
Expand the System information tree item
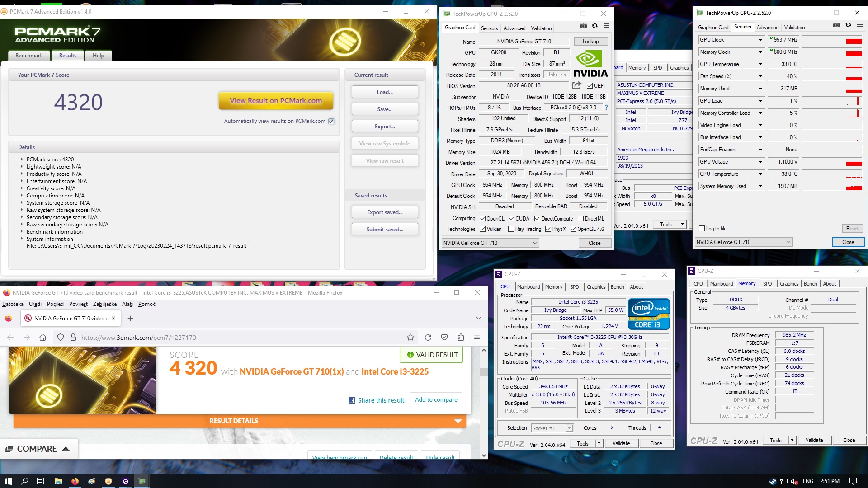21,239
